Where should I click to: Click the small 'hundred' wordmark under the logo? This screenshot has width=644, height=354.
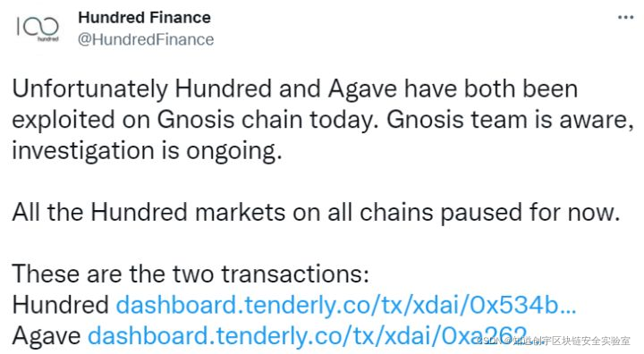(48, 39)
